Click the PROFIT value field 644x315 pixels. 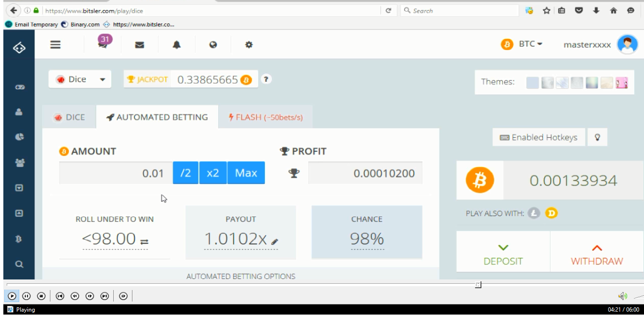[365, 173]
